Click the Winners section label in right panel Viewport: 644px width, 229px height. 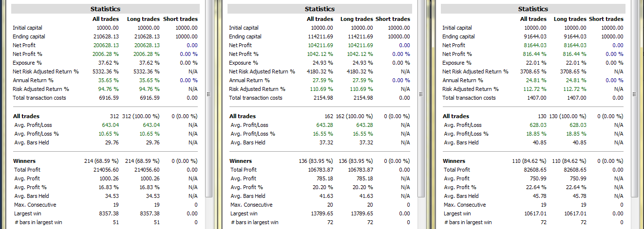454,161
